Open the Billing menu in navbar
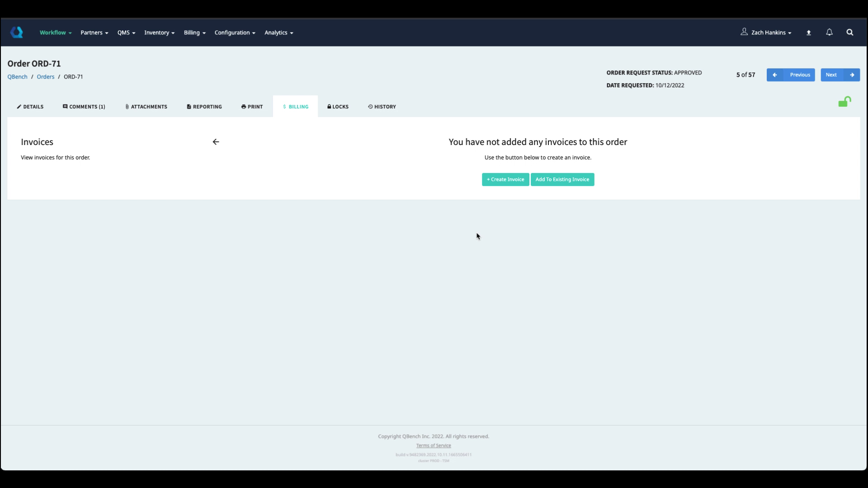Screen dimensions: 868x488 (x=194, y=33)
